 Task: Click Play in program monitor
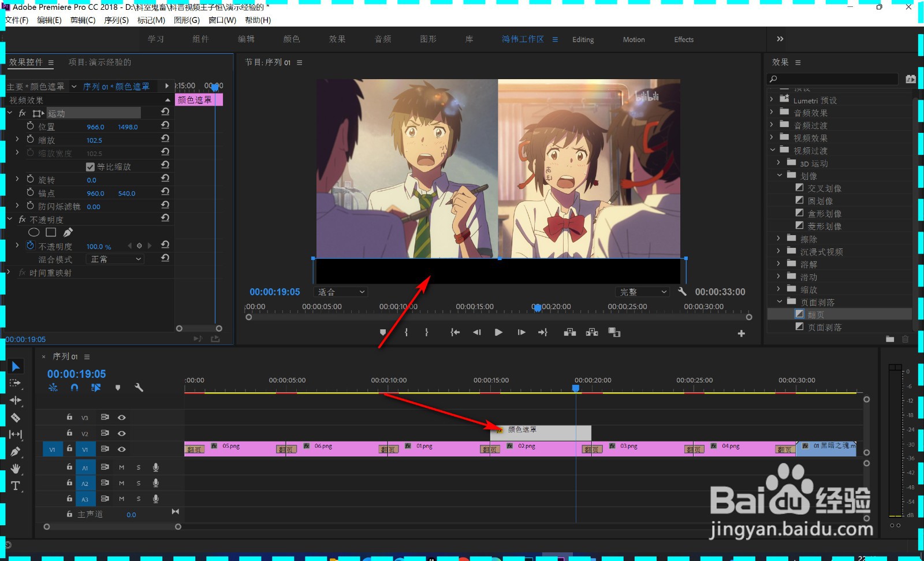[498, 332]
